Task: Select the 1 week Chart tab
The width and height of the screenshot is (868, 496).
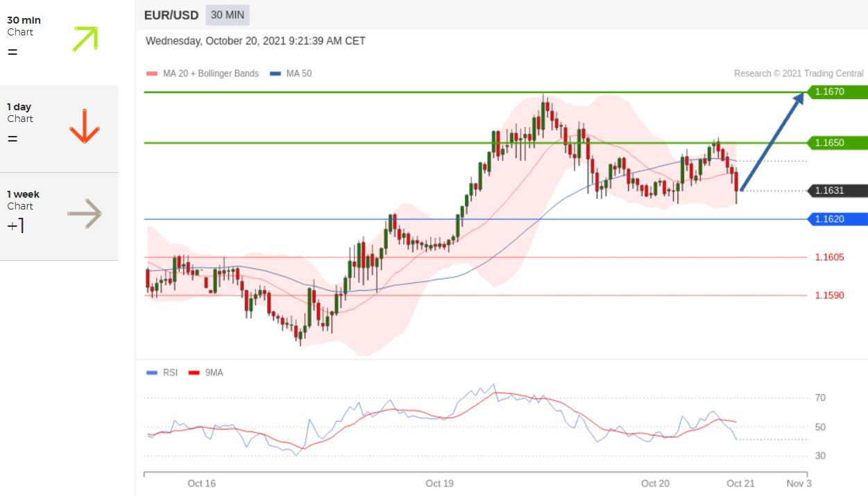Action: click(59, 216)
